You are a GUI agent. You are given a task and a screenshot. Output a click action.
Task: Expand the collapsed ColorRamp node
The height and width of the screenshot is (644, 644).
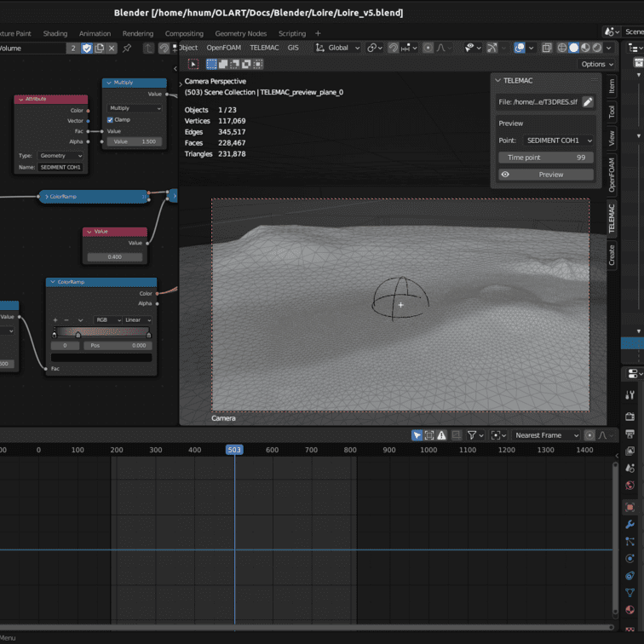[45, 197]
